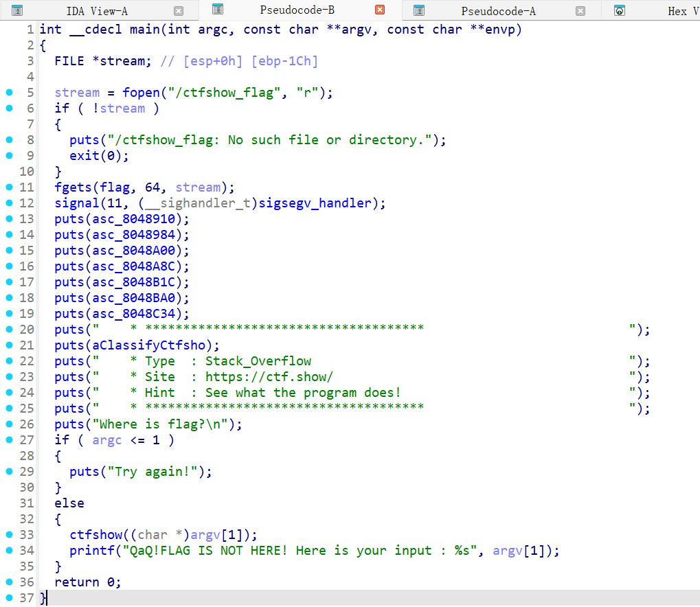Toggle breakpoint dot on line 5

point(9,93)
